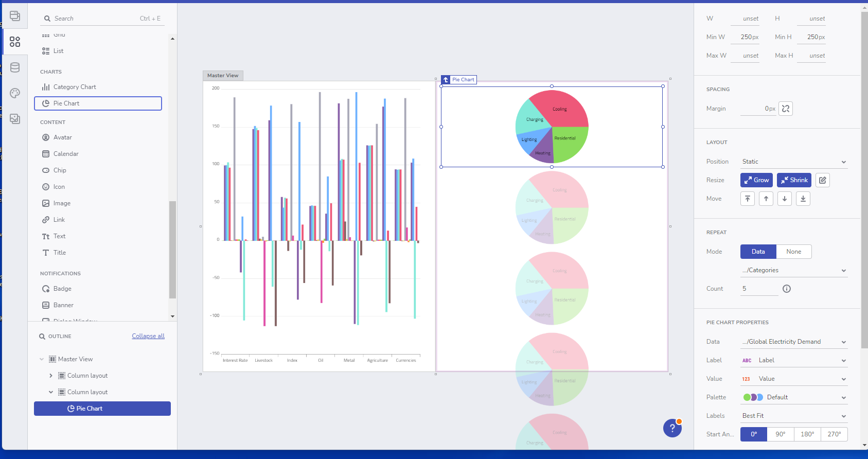Click the toolbox scrollbar up arrow

click(x=172, y=39)
